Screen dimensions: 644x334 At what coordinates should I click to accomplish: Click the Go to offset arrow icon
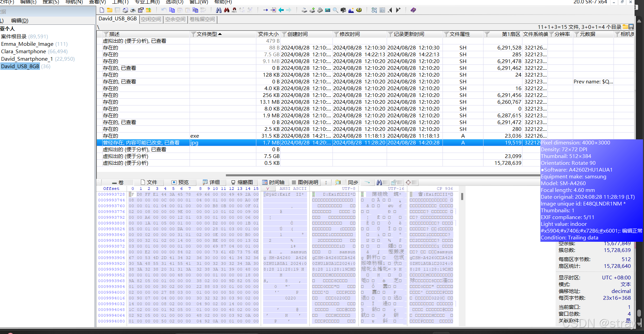(x=265, y=10)
